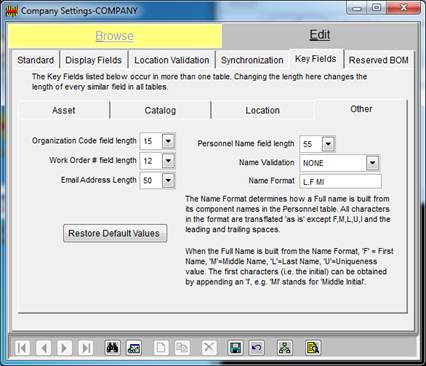Click yellow document search icon

tap(313, 348)
